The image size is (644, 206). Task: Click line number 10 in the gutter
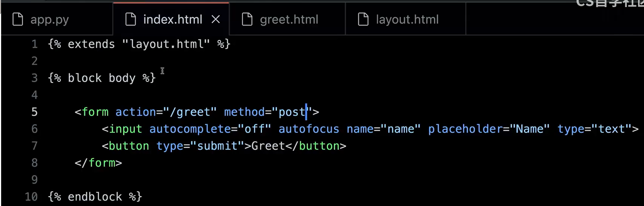tap(31, 197)
